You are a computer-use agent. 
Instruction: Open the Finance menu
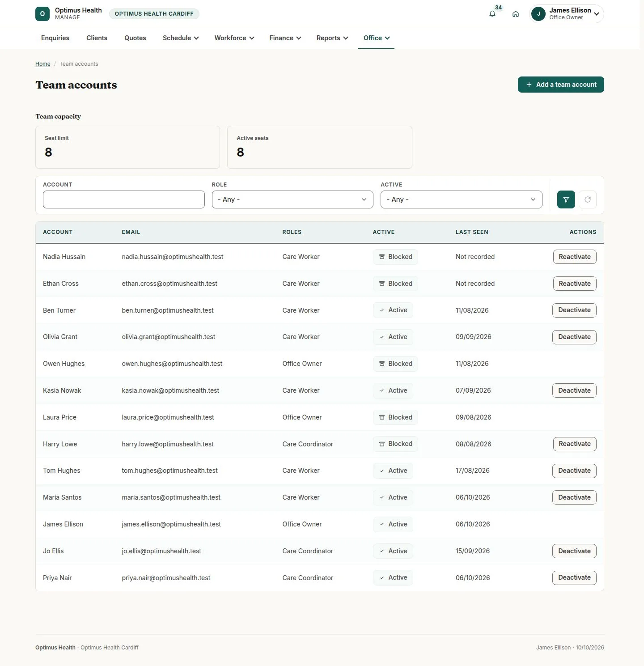click(x=285, y=38)
